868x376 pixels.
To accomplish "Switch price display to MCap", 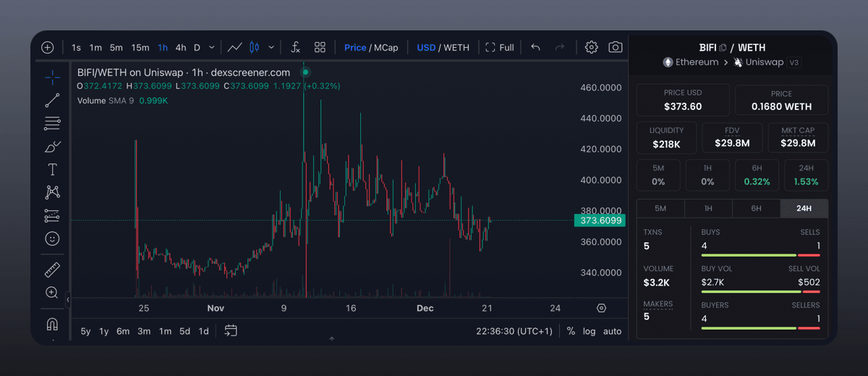I will (386, 48).
